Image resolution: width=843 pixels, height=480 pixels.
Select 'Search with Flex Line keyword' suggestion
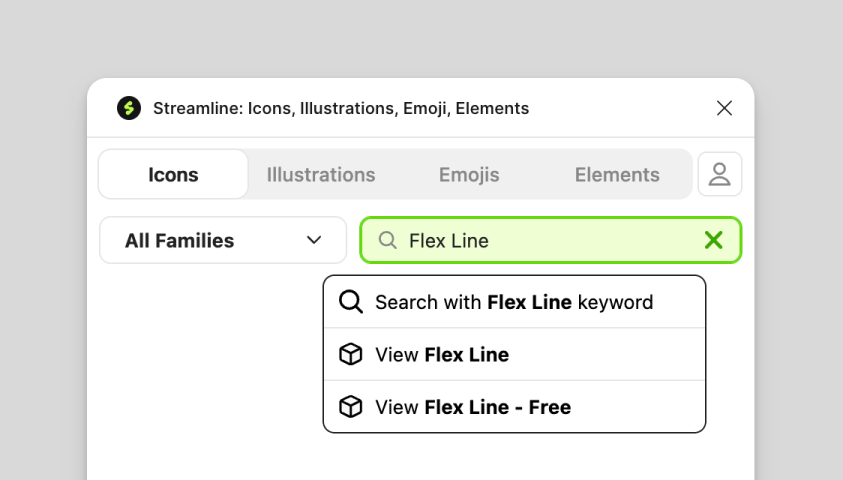click(514, 302)
